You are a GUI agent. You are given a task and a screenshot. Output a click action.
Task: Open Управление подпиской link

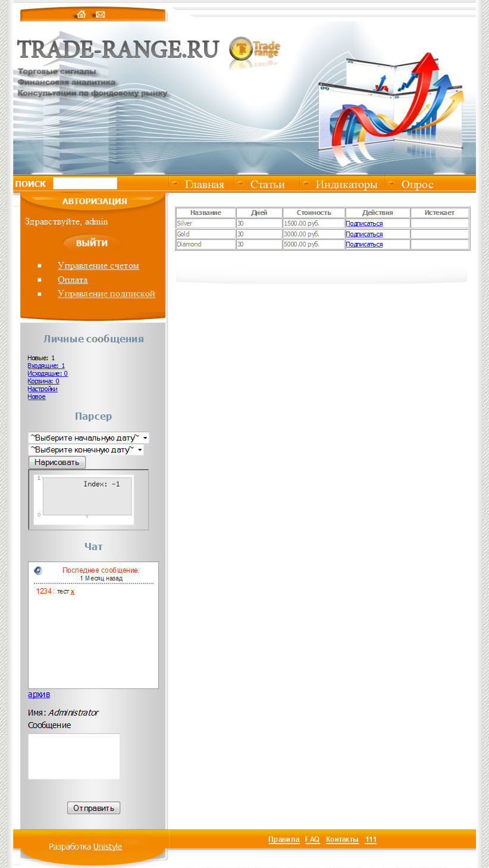pos(106,294)
